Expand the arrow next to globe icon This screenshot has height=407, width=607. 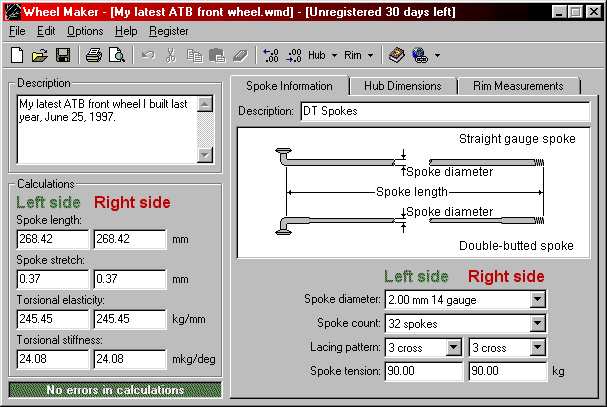(x=437, y=55)
